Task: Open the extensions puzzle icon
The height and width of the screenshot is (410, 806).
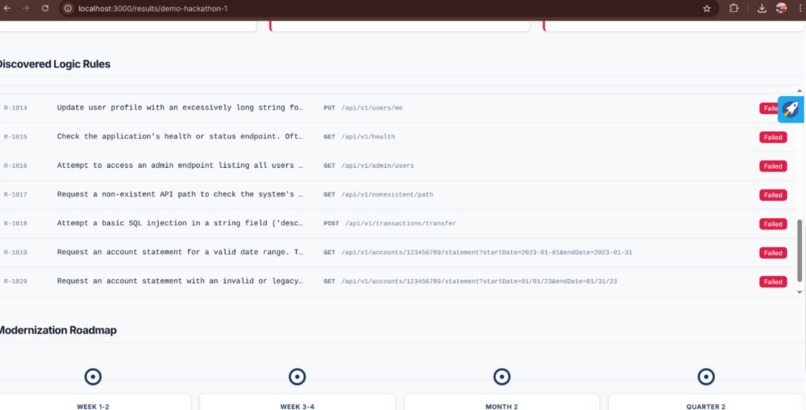Action: (x=734, y=8)
